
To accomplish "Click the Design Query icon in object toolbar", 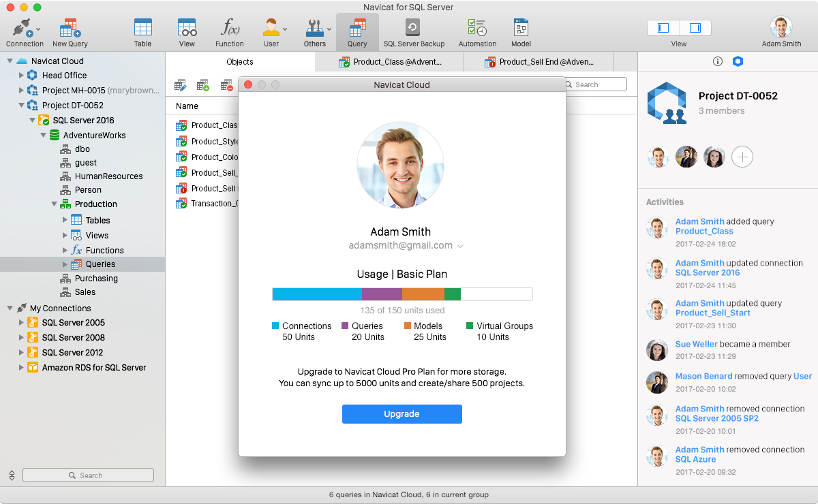I will (180, 85).
